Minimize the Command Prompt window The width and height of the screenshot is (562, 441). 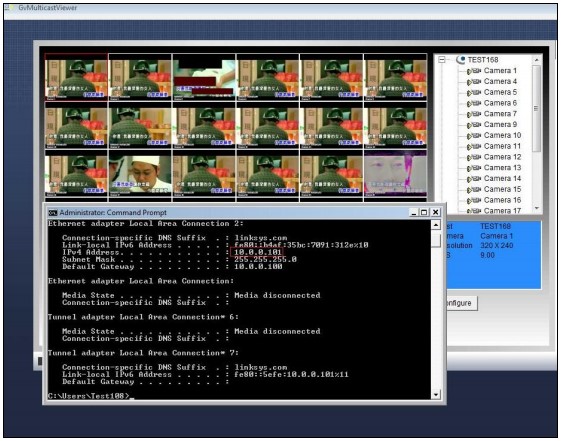tap(414, 212)
